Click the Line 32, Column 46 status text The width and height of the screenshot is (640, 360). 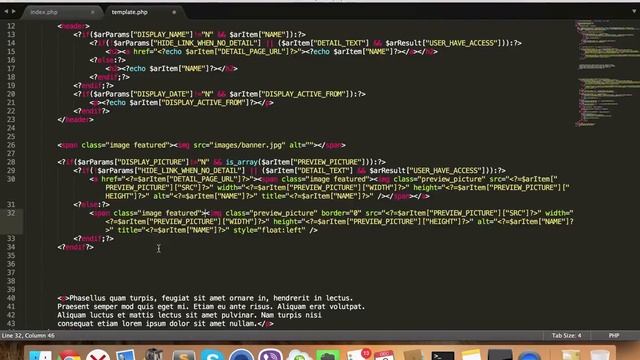(28, 336)
